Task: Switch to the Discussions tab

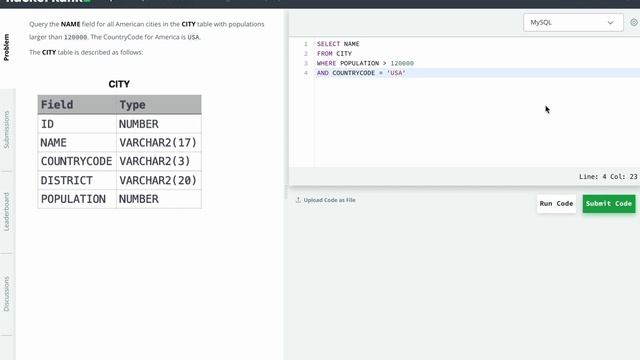Action: tap(7, 294)
